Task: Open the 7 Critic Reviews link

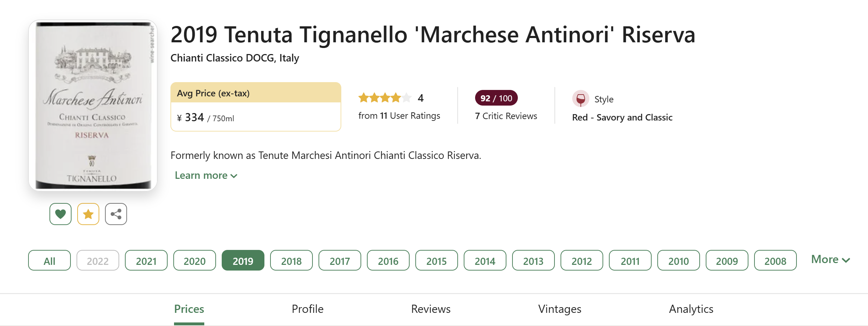Action: click(506, 116)
